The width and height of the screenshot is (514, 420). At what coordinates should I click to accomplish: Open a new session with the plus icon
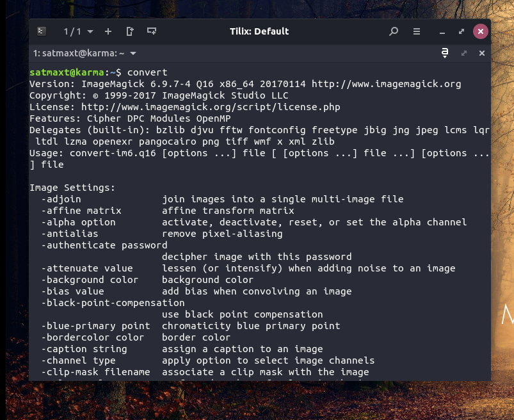point(108,31)
